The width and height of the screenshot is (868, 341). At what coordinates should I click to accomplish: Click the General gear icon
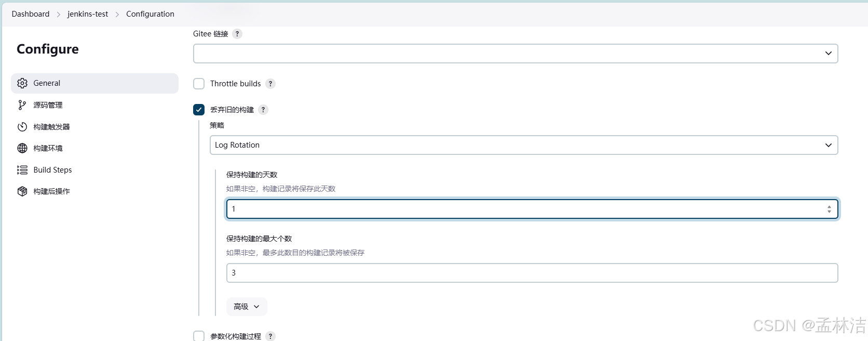point(22,83)
